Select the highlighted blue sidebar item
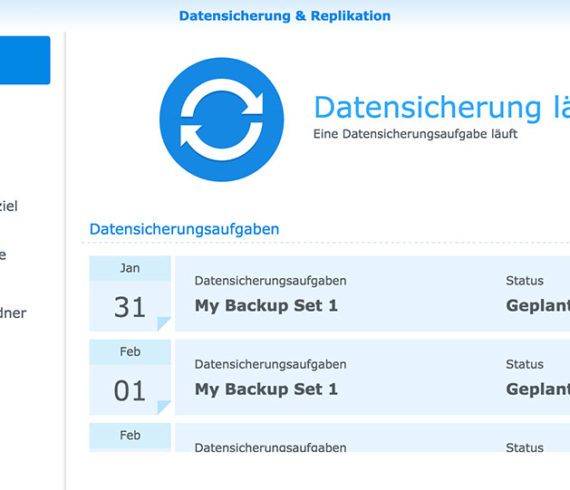The height and width of the screenshot is (490, 570). (x=25, y=60)
